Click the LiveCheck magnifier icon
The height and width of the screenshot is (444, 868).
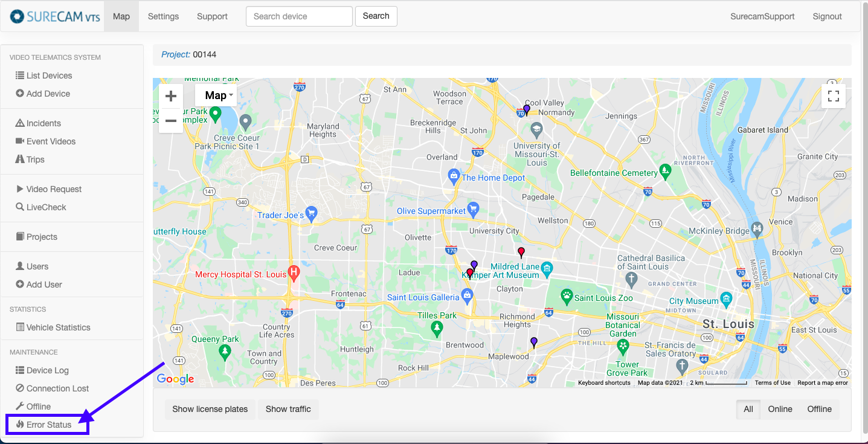pyautogui.click(x=20, y=207)
